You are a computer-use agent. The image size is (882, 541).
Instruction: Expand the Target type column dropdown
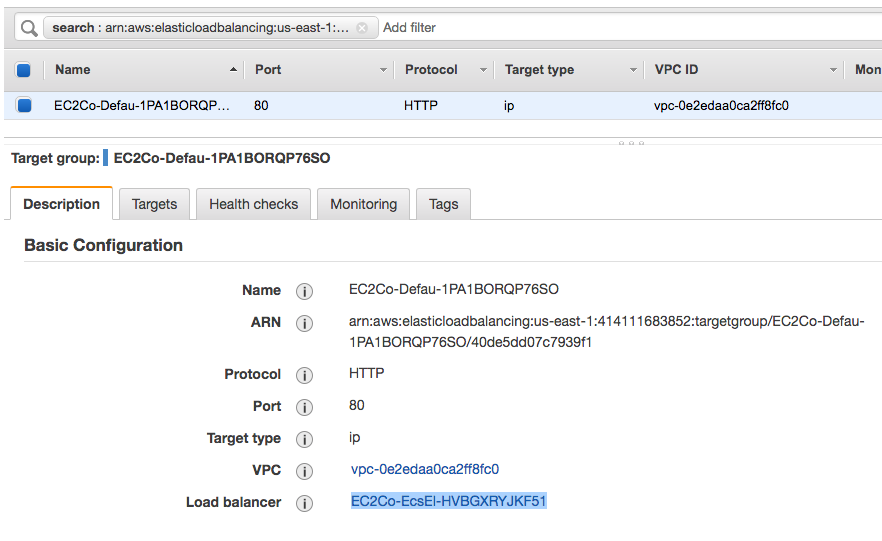[633, 70]
